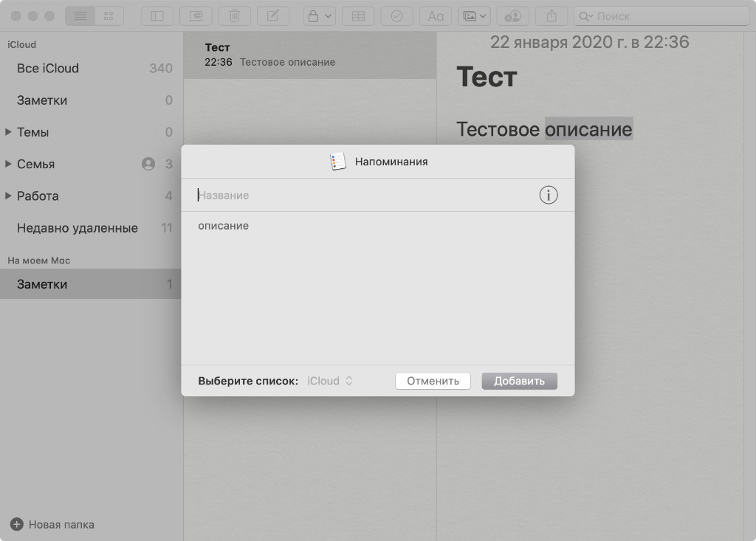Switch to list view in toolbar
This screenshot has height=541, width=756.
pyautogui.click(x=80, y=15)
